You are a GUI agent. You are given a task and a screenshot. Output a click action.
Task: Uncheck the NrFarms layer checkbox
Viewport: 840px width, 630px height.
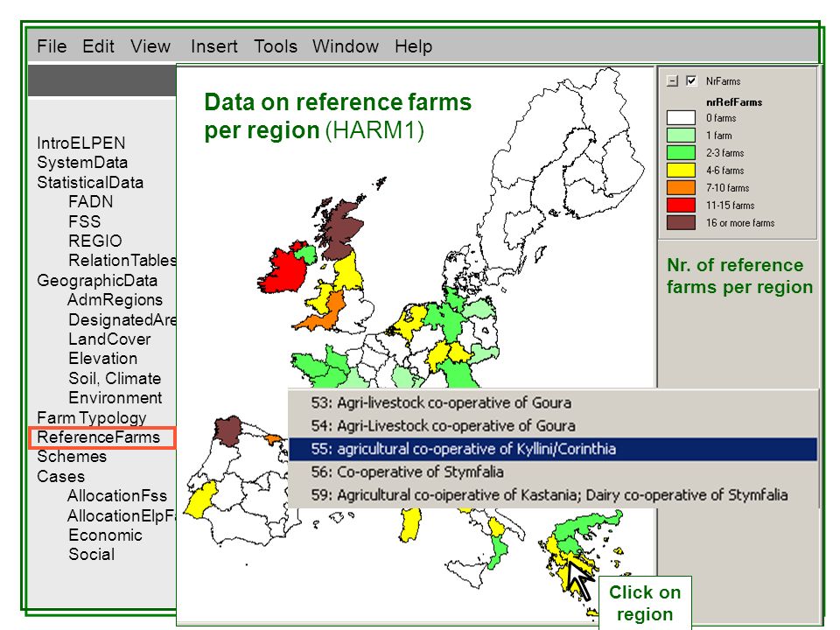click(691, 80)
